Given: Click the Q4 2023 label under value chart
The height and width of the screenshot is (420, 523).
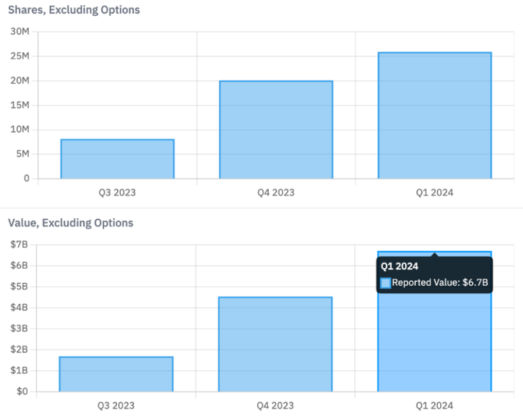Looking at the screenshot, I should [x=275, y=405].
